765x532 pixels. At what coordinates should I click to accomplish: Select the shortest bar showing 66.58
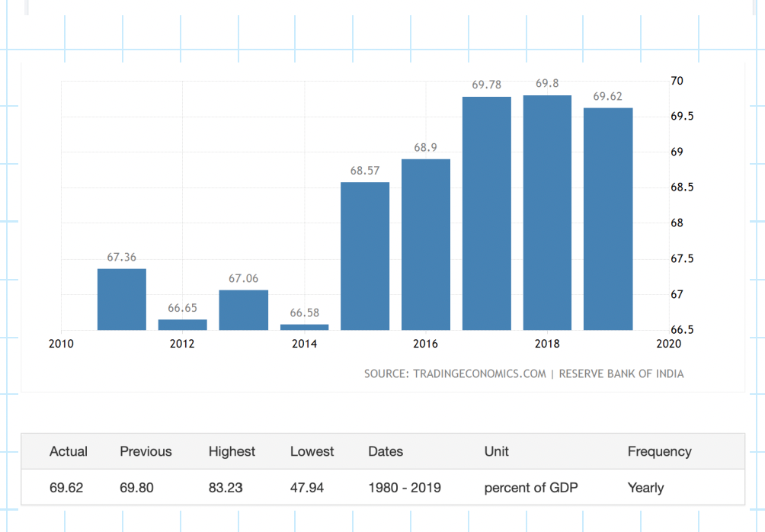tap(304, 327)
